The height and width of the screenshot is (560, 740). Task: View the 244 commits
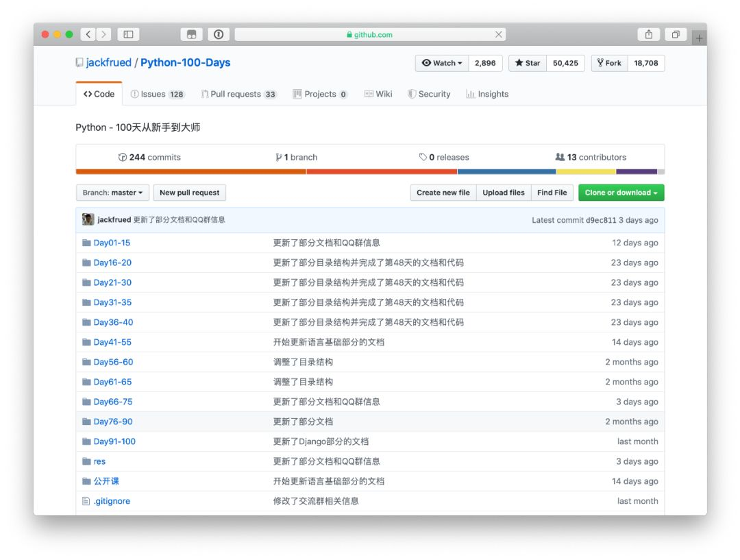coord(149,157)
